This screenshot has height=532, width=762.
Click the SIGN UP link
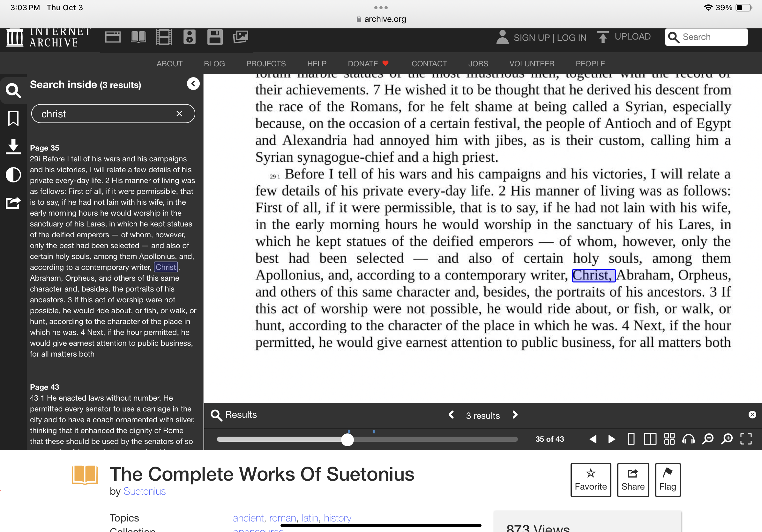[x=532, y=38]
